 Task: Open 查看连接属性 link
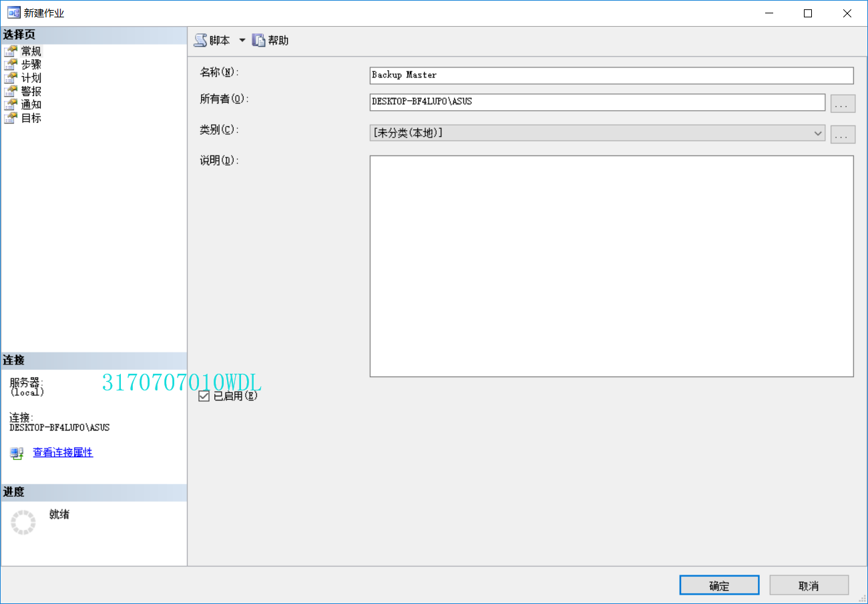click(62, 452)
